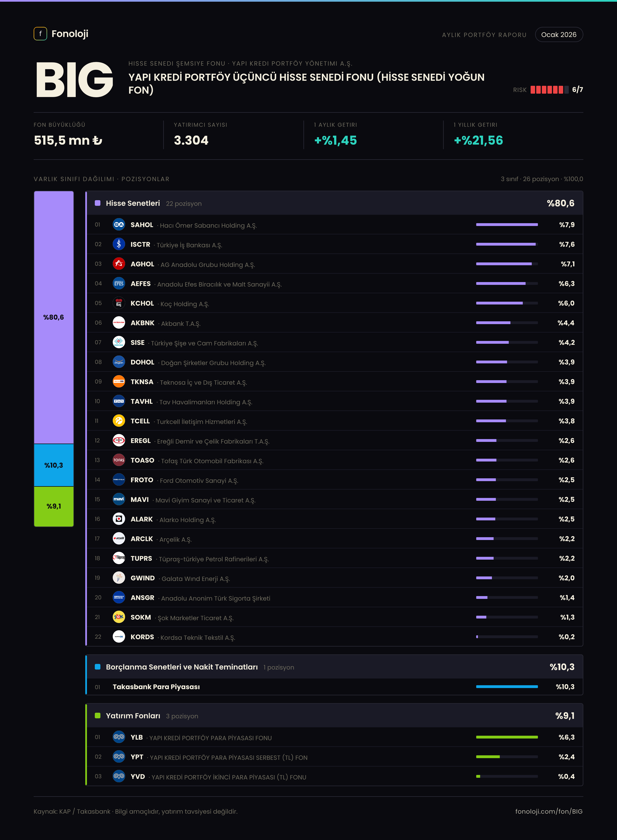Screen dimensions: 617x840
Task: Click the blue Borçlanma Senetleri legend square
Action: 97,667
